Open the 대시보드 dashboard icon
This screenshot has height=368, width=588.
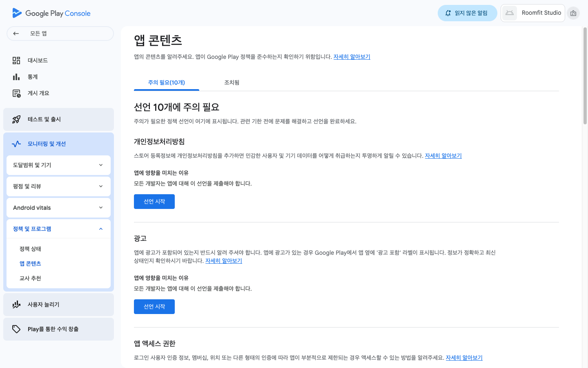(16, 61)
